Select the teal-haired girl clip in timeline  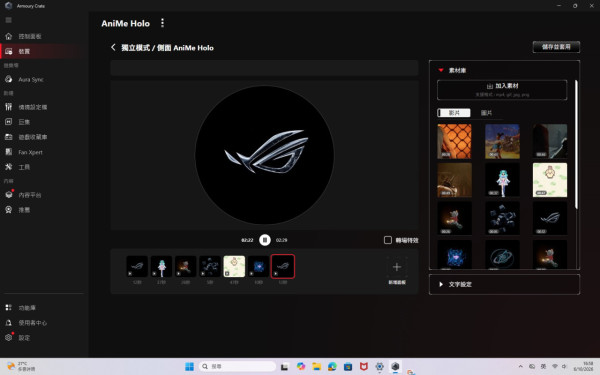coord(161,266)
